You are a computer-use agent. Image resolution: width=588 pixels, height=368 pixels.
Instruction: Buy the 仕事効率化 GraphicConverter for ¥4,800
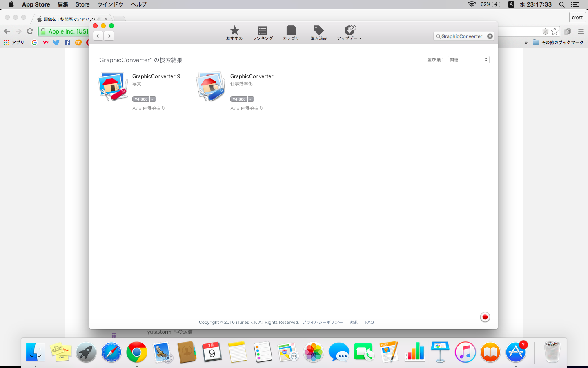[239, 99]
